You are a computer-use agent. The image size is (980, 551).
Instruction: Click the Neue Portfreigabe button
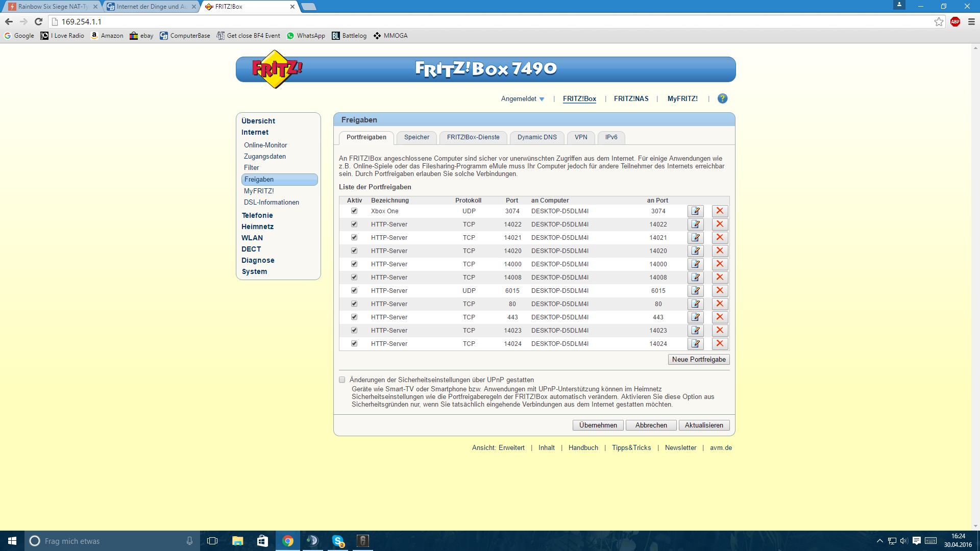pos(698,360)
